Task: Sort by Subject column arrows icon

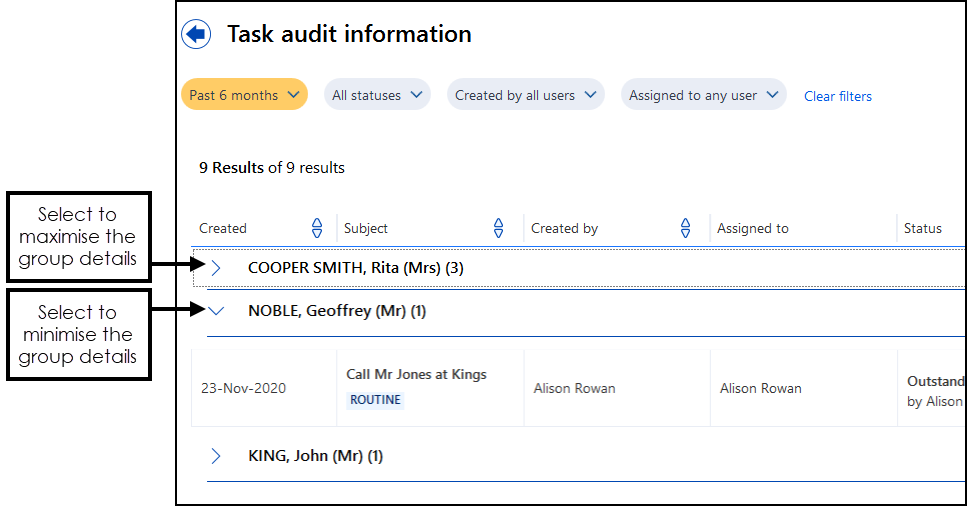Action: [x=499, y=228]
